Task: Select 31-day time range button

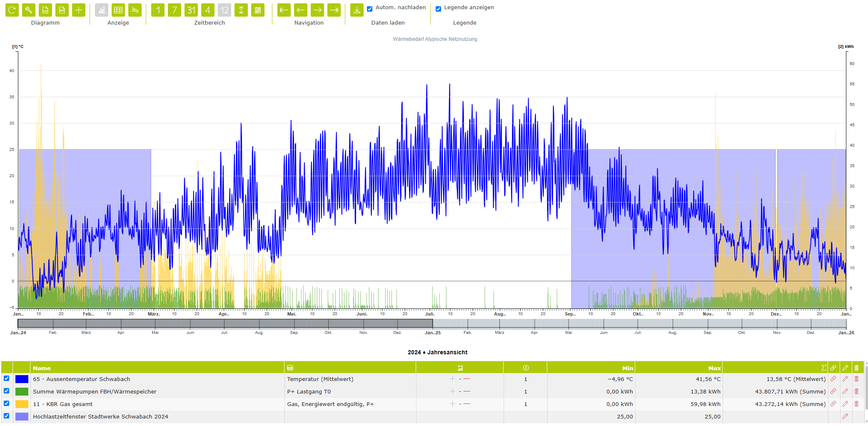Action: (x=191, y=10)
